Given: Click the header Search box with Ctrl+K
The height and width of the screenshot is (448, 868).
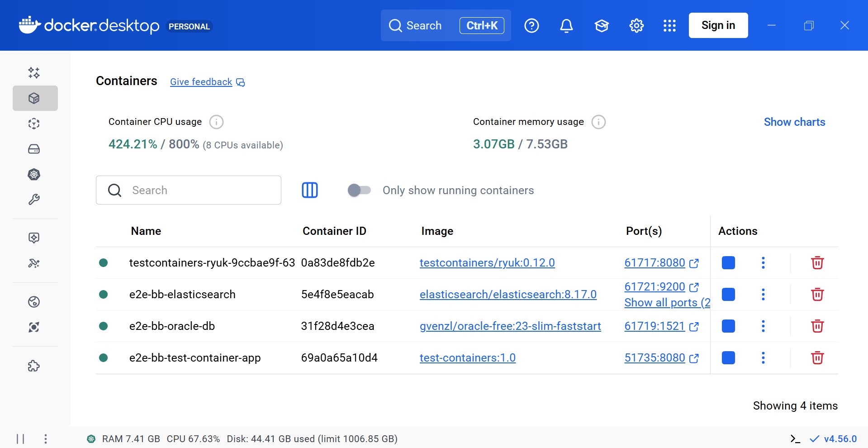Looking at the screenshot, I should pos(446,25).
